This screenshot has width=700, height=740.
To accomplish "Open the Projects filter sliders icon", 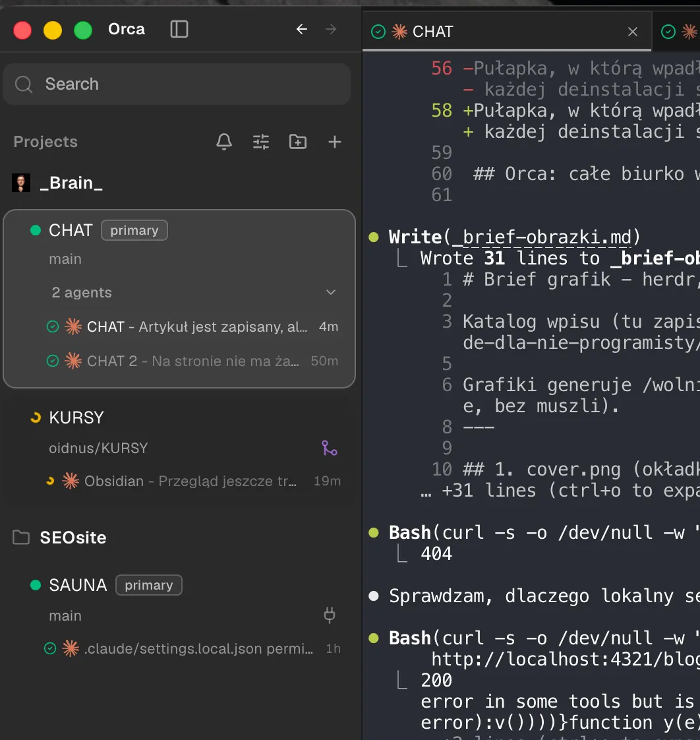I will 261,142.
